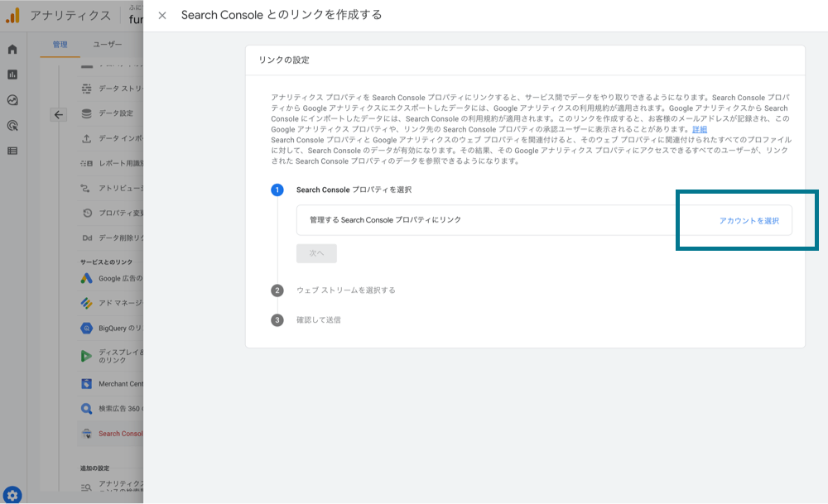Image resolution: width=828 pixels, height=504 pixels.
Task: Open the Home icon in left sidebar
Action: (12, 49)
